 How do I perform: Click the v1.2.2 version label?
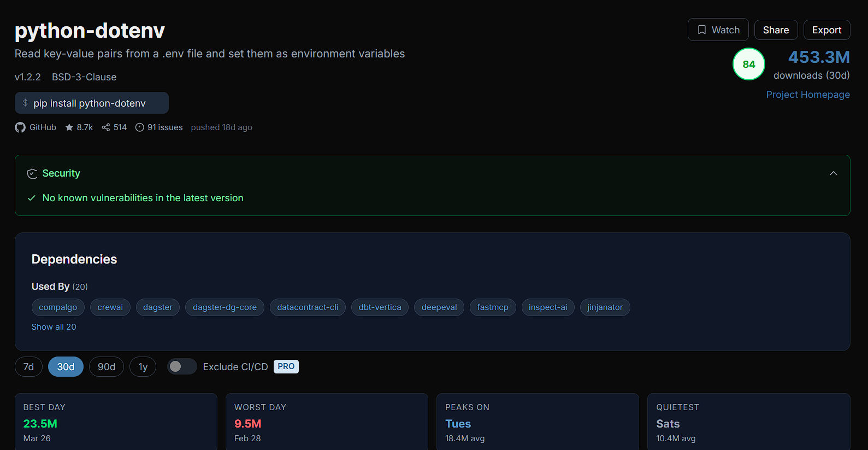click(x=28, y=77)
